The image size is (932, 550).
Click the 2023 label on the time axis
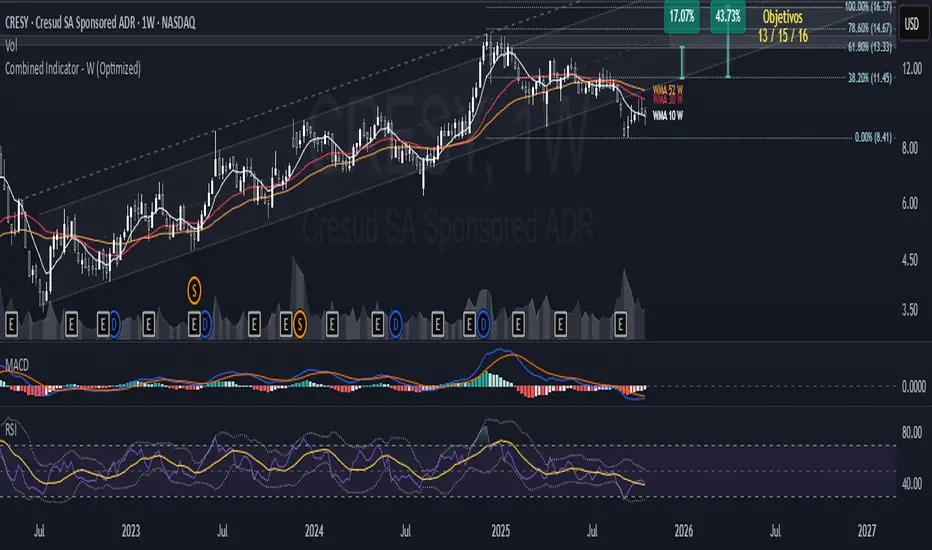(x=131, y=531)
